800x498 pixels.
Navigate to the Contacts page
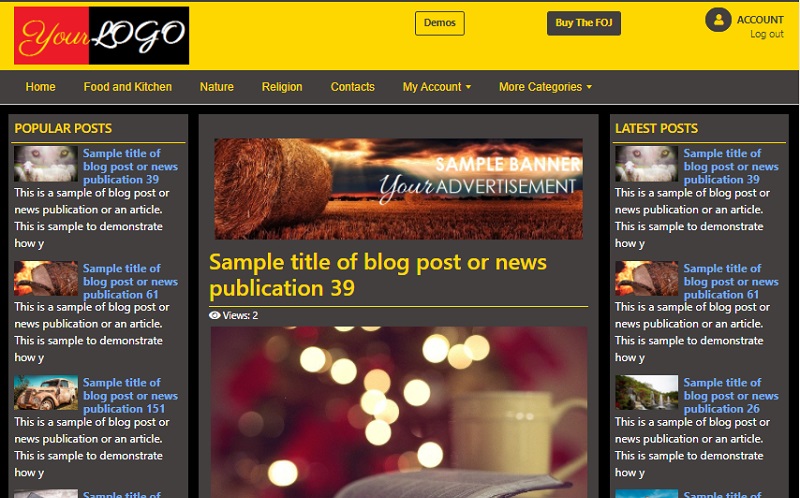click(353, 87)
